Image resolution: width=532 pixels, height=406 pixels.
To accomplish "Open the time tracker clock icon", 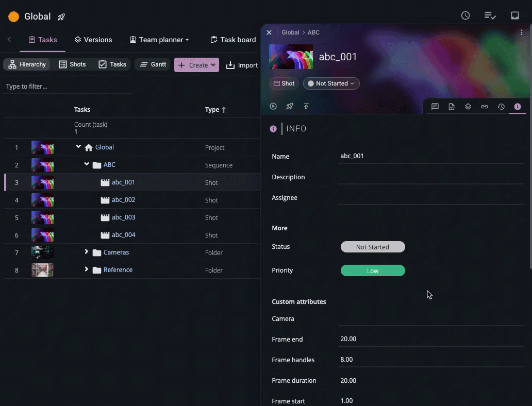I will coord(465,15).
